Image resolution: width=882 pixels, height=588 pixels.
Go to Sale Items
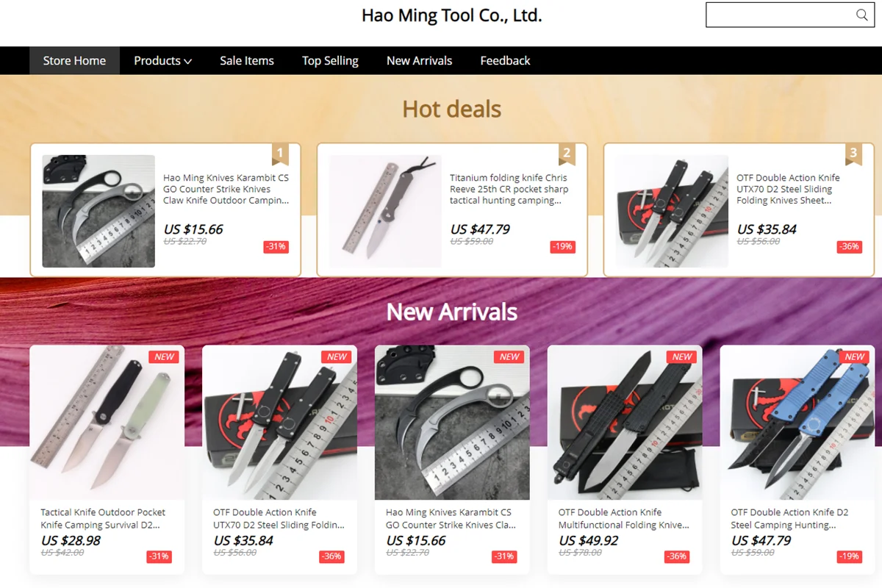(247, 60)
